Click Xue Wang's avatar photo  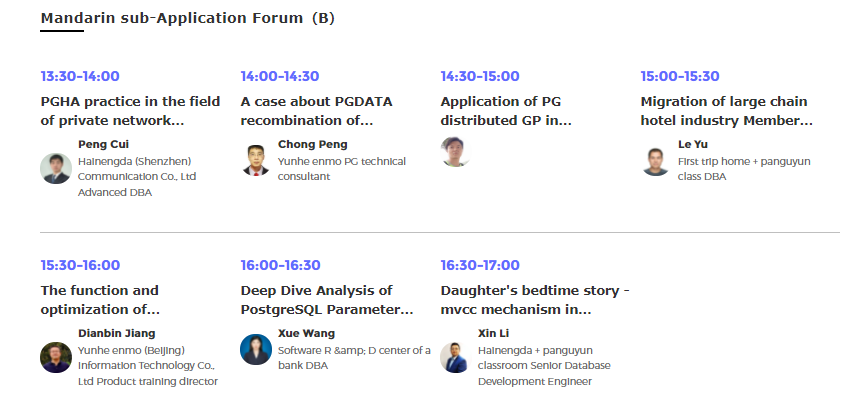256,349
